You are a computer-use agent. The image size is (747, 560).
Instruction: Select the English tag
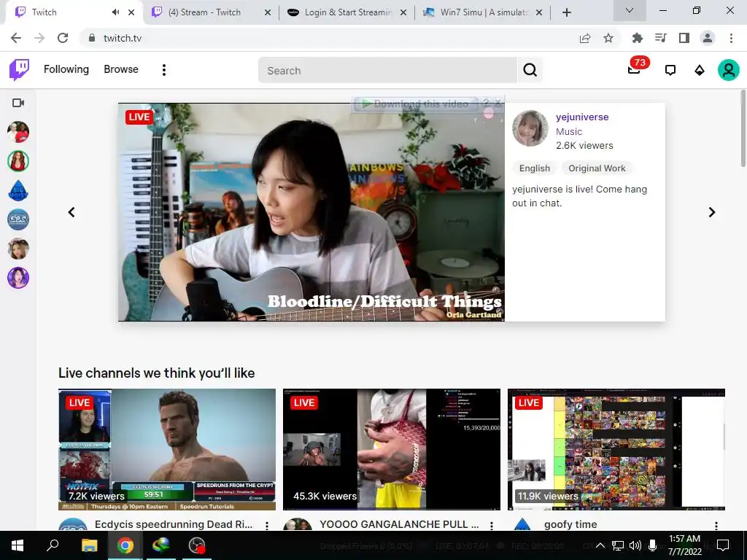click(535, 168)
